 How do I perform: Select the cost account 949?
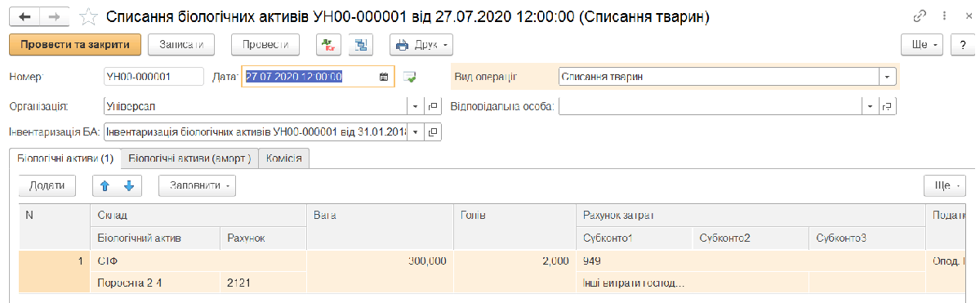click(751, 261)
